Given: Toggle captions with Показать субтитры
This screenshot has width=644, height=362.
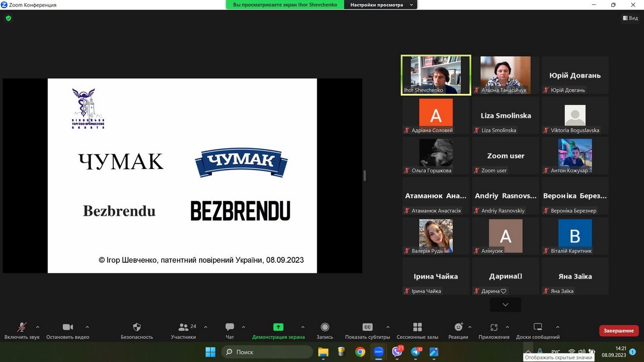Looking at the screenshot, I should (368, 327).
